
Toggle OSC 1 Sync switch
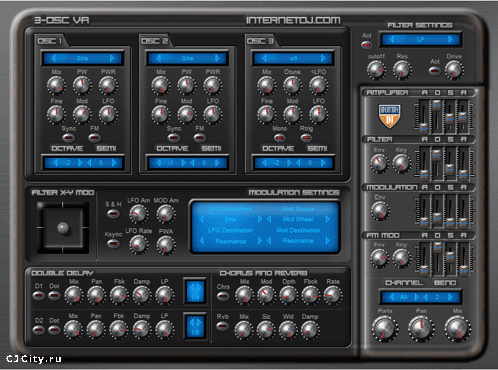(68, 137)
